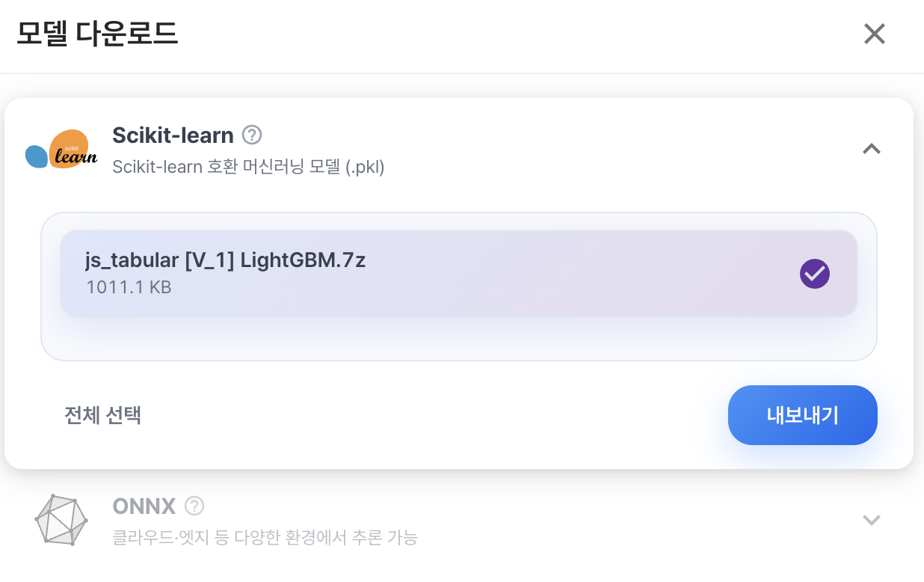Uncheck the purple checkmark for LightGBM file

(x=815, y=274)
